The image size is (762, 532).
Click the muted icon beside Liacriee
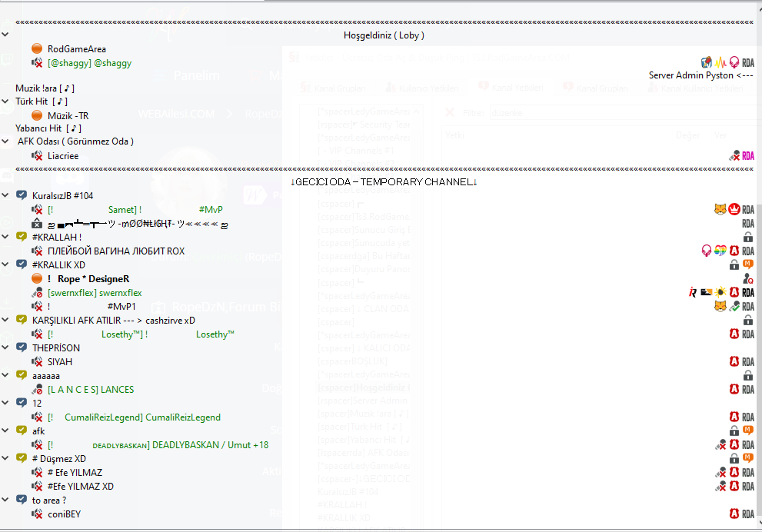37,156
